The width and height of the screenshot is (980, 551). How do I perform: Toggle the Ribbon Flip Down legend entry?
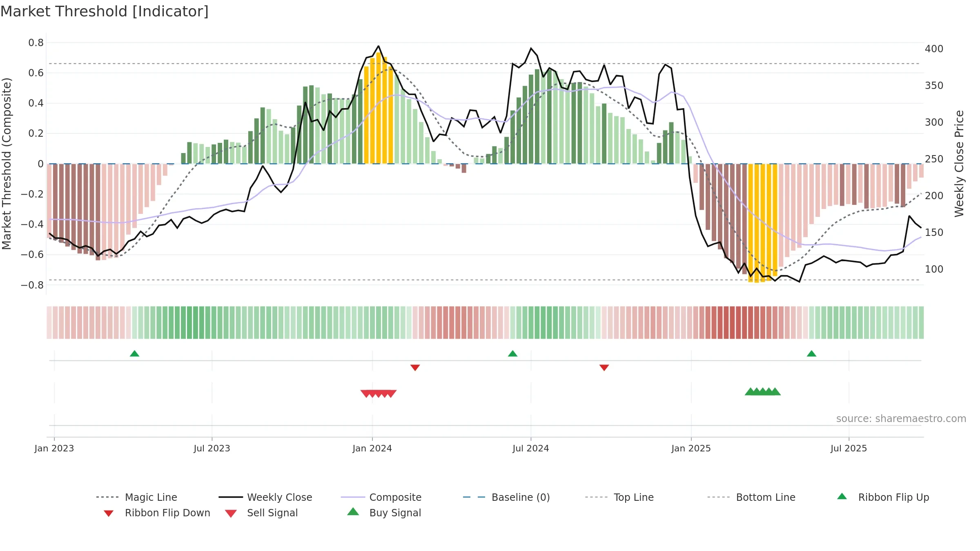pos(156,513)
